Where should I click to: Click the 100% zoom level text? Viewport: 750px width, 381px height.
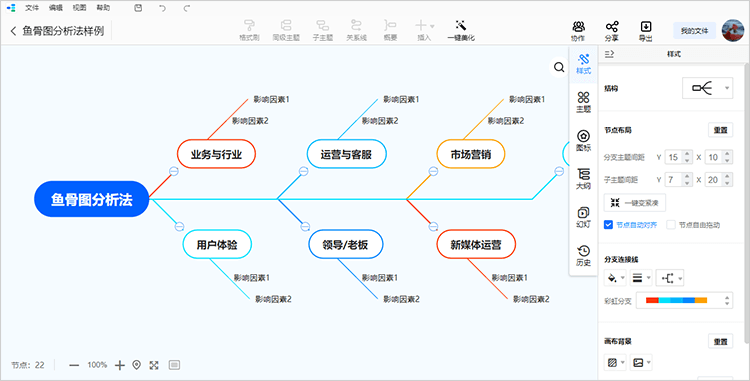click(97, 365)
